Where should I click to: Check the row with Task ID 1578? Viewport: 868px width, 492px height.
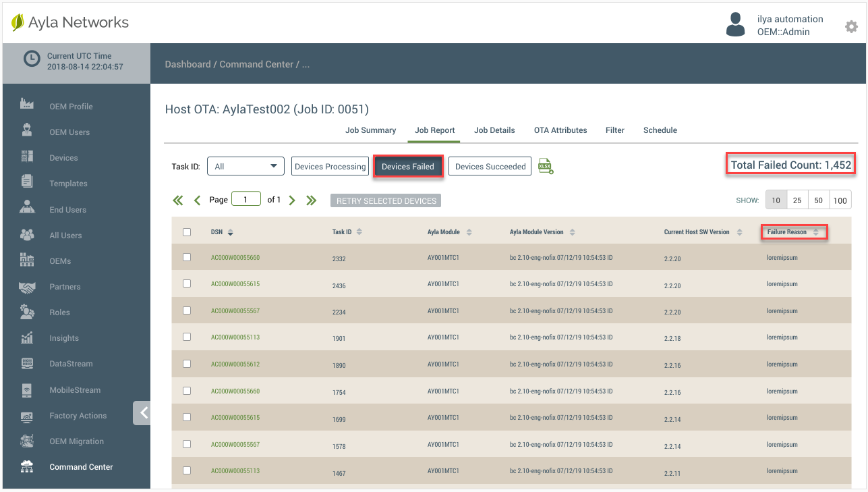(187, 444)
